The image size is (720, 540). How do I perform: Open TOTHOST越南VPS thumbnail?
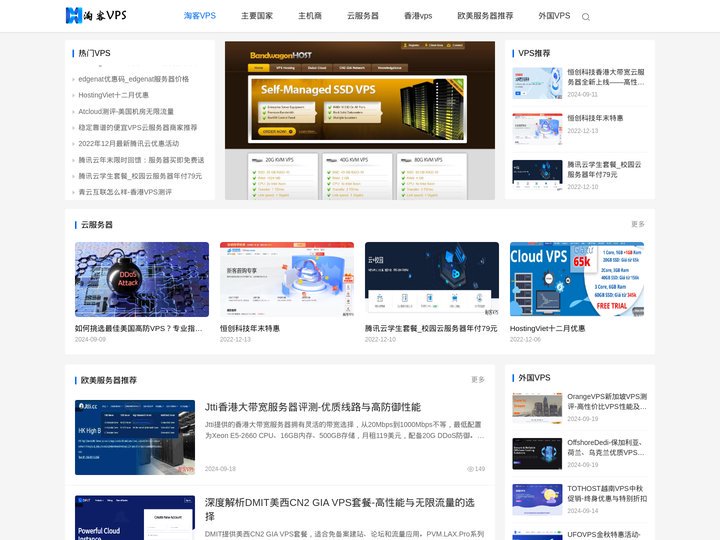[537, 500]
